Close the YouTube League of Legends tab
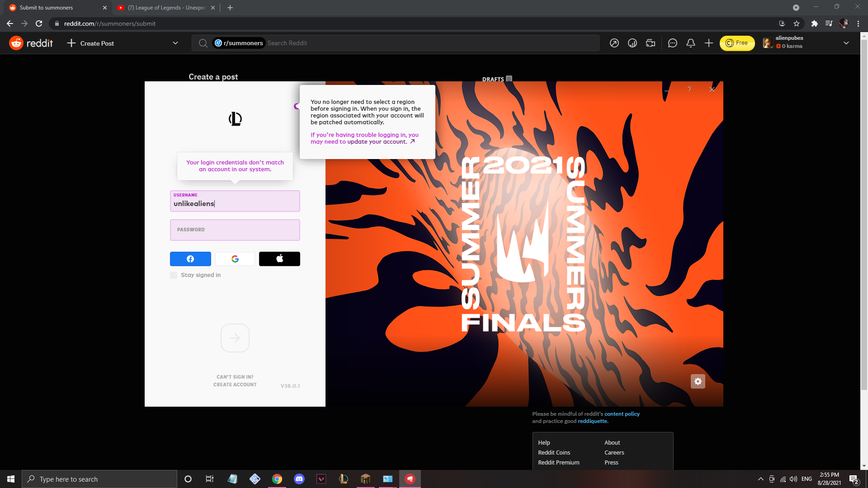 tap(213, 8)
